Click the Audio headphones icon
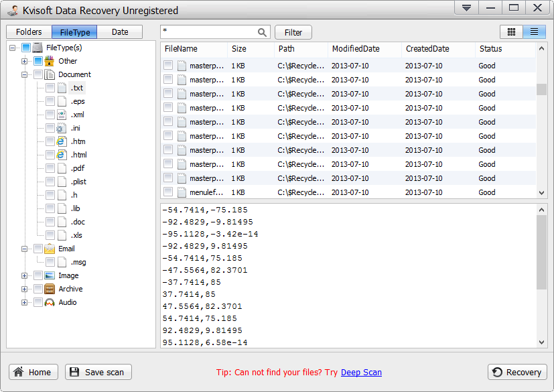Screen dimensions: 554x392 [x=50, y=303]
